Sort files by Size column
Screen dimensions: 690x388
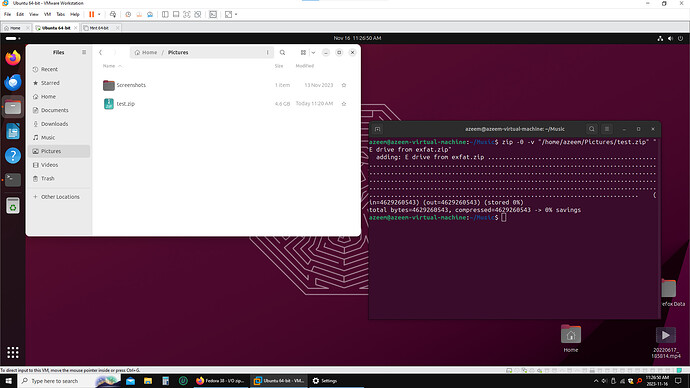point(279,66)
